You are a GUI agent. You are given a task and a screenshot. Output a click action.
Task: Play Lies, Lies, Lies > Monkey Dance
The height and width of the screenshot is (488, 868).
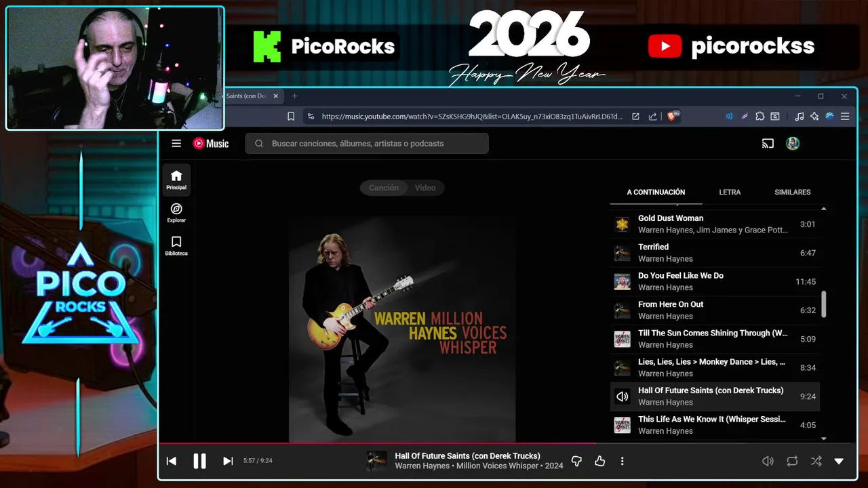[x=715, y=367]
